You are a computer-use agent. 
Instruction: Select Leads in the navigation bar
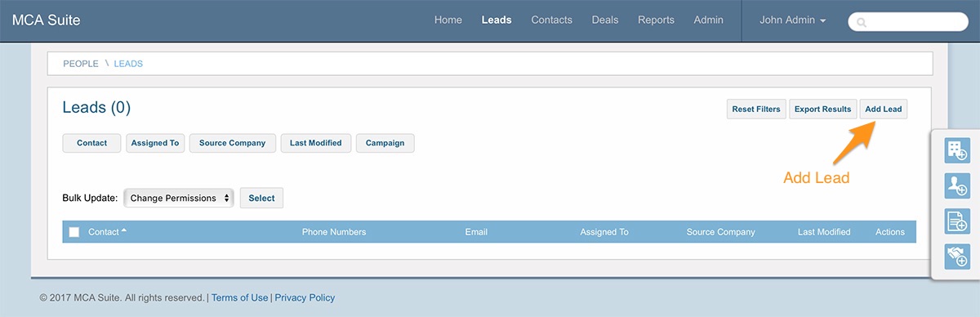tap(497, 20)
